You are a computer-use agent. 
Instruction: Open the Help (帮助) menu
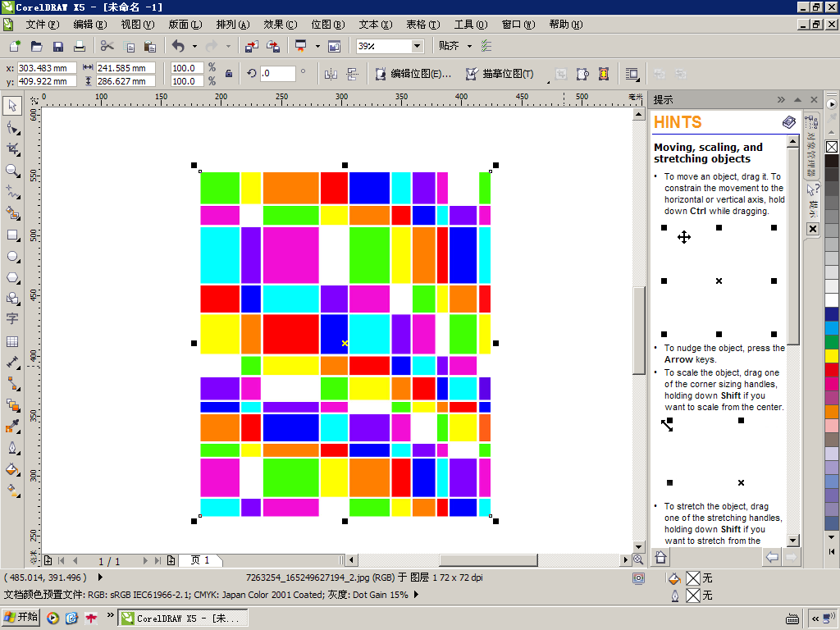566,25
